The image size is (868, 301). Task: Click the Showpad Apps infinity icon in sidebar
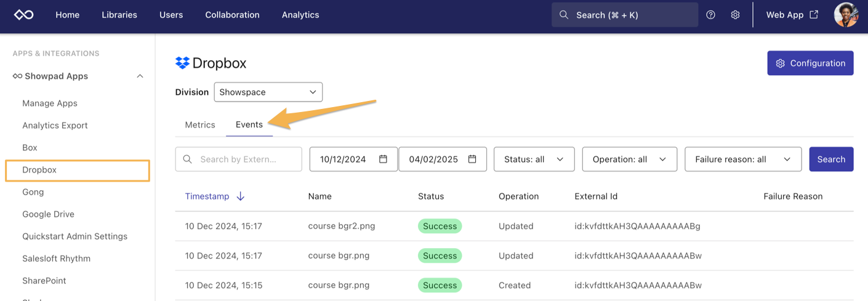click(x=17, y=76)
